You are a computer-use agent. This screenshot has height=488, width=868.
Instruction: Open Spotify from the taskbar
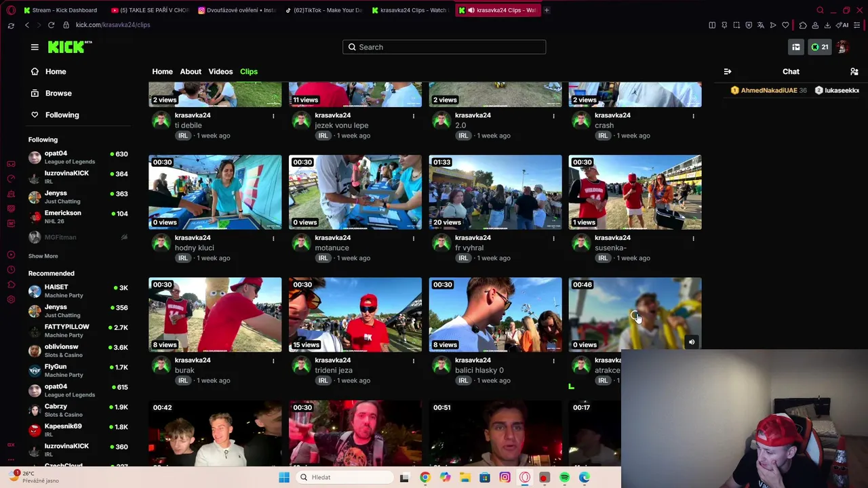[564, 477]
